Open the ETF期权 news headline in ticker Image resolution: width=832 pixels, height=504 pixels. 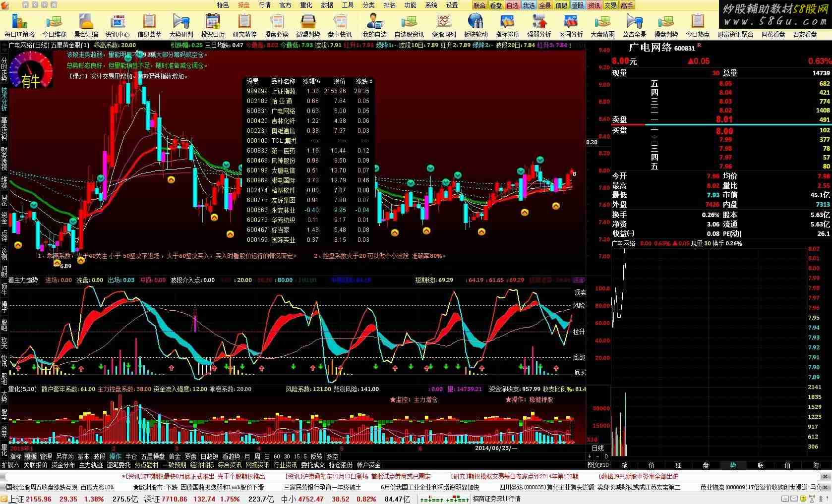[193, 476]
